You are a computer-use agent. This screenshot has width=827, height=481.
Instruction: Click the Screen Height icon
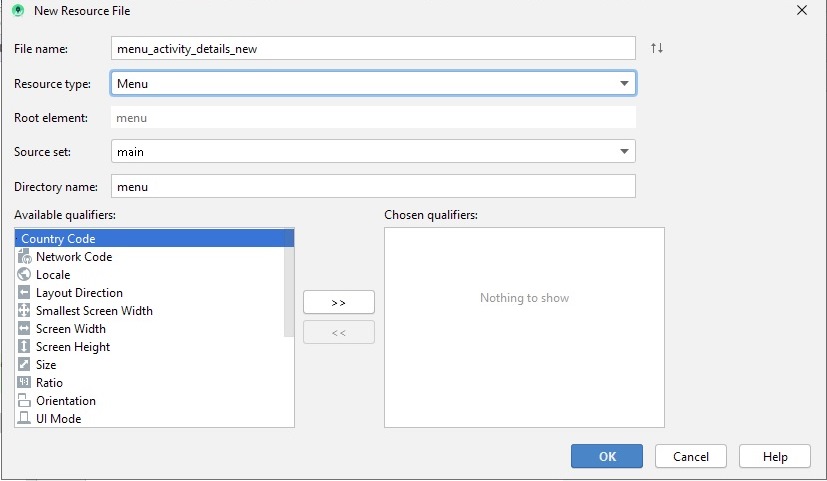pos(25,347)
